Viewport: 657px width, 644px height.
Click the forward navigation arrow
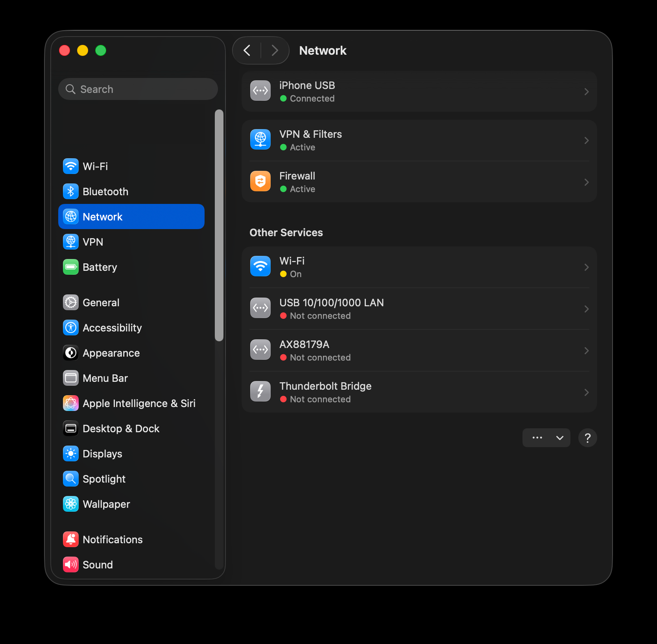click(x=275, y=50)
